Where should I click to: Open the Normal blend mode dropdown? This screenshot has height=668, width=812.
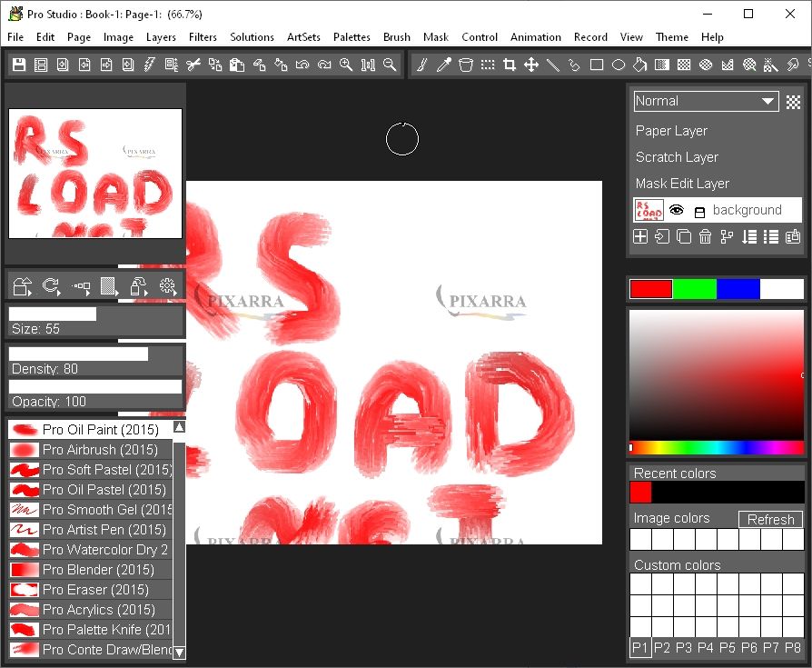[x=706, y=101]
